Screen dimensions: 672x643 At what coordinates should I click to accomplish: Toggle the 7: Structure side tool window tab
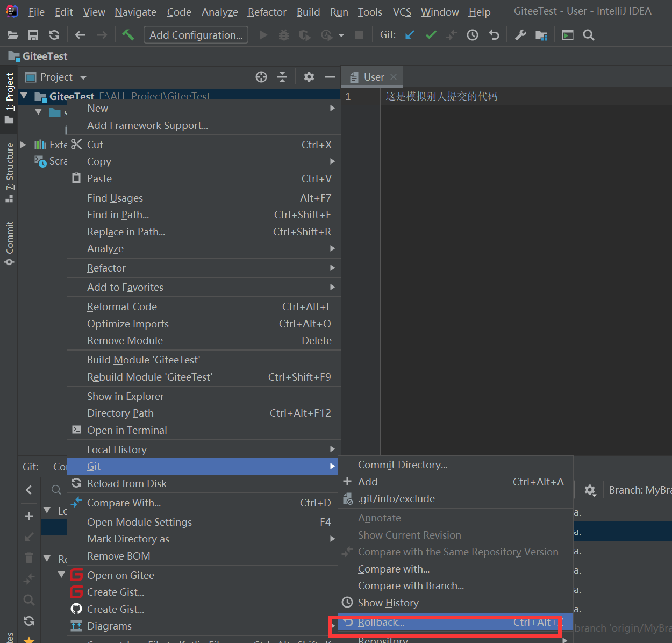(x=9, y=172)
